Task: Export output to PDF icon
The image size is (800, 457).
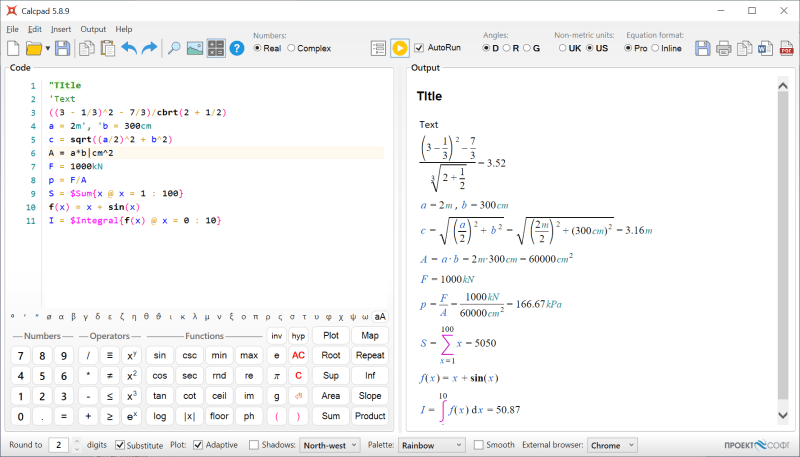Action: coord(786,48)
